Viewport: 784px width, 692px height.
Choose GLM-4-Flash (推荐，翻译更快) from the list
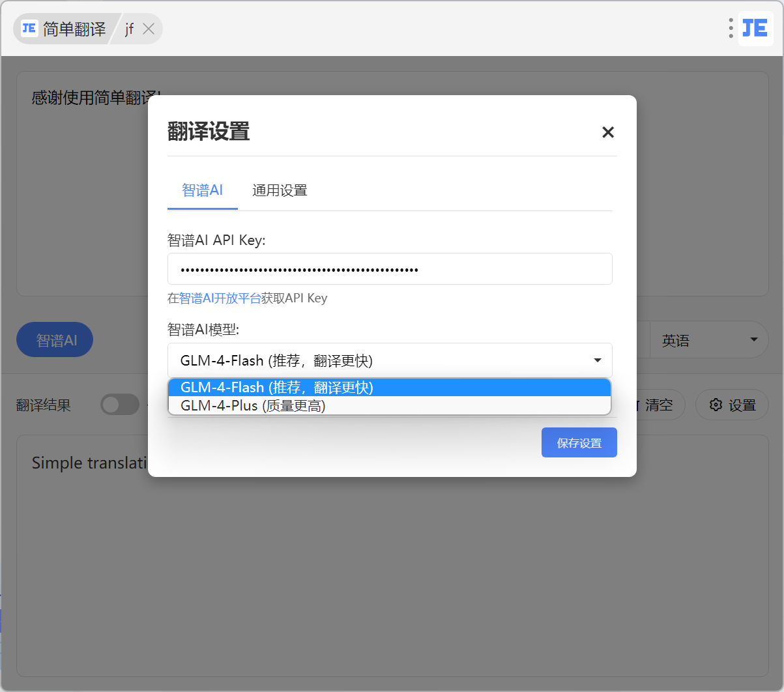pos(390,388)
